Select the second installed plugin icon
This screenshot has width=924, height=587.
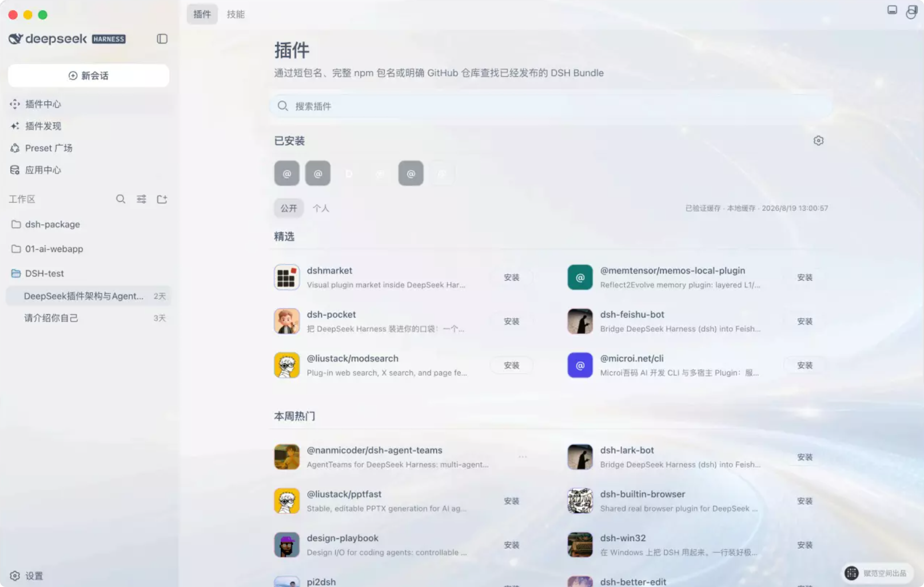coord(318,173)
